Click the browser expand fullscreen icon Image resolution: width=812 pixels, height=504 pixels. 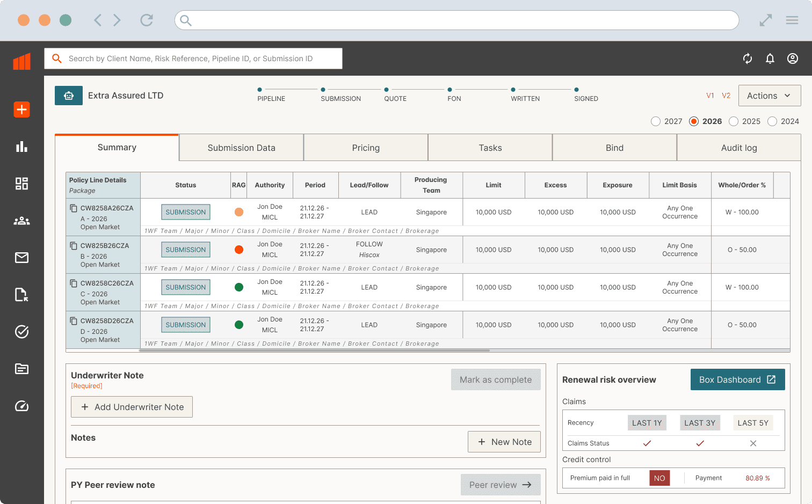click(x=766, y=20)
